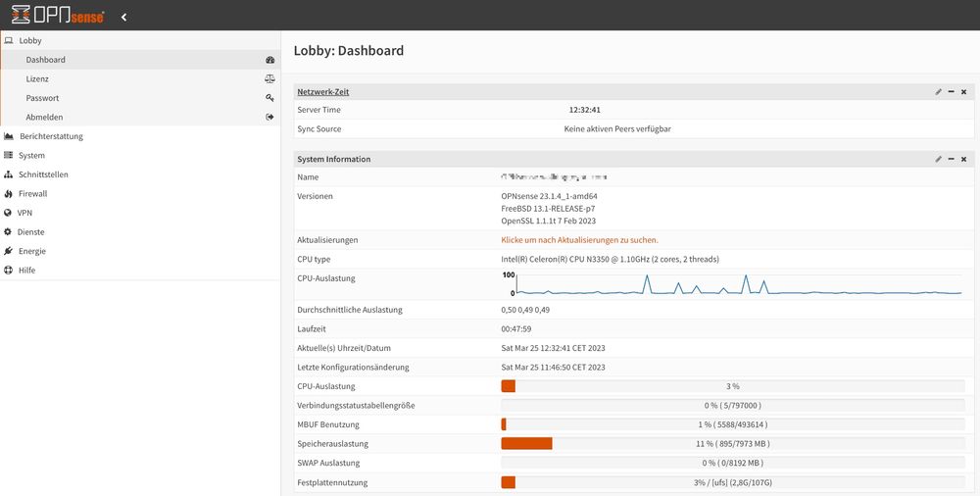
Task: Click the 'Aktuelle(s) Uhrzeit/Datum' label
Action: coord(344,348)
